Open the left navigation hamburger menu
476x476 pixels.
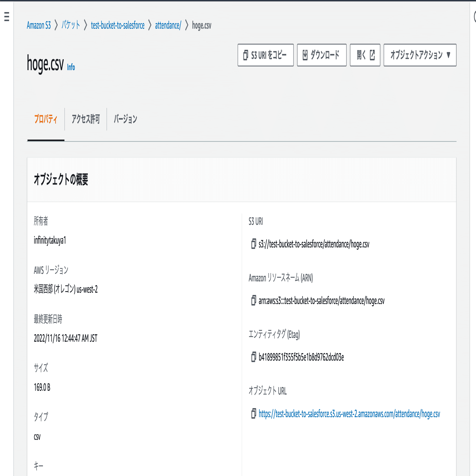(x=6, y=17)
